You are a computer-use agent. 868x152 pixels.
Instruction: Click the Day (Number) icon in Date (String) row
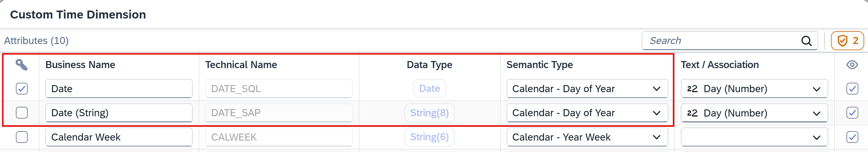tap(692, 113)
